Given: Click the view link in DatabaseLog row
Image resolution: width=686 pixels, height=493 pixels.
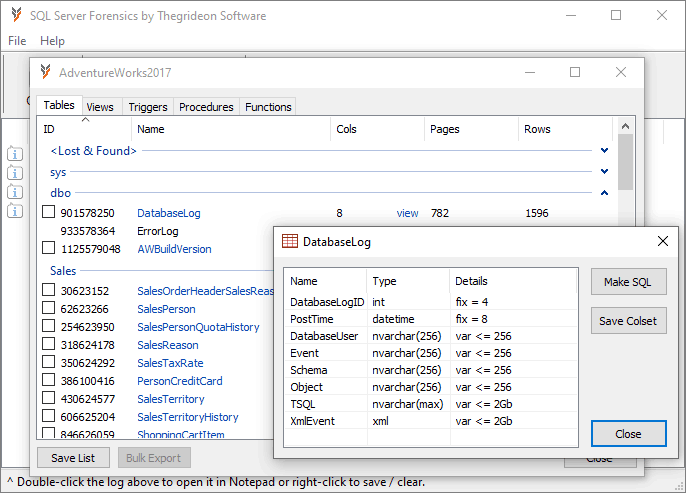Looking at the screenshot, I should click(407, 213).
